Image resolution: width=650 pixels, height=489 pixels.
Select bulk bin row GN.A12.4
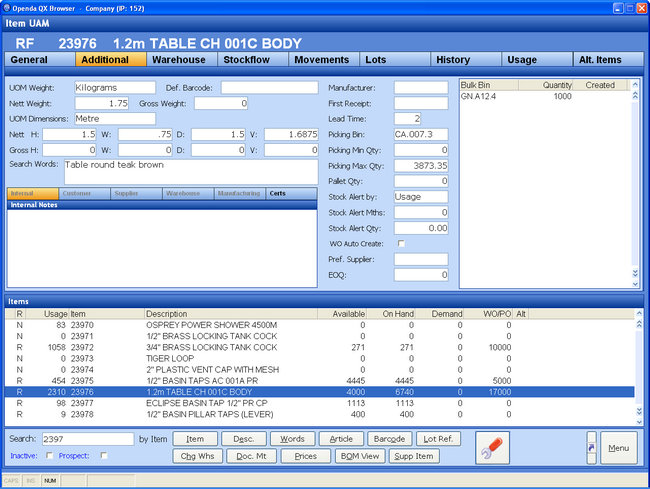coord(545,96)
